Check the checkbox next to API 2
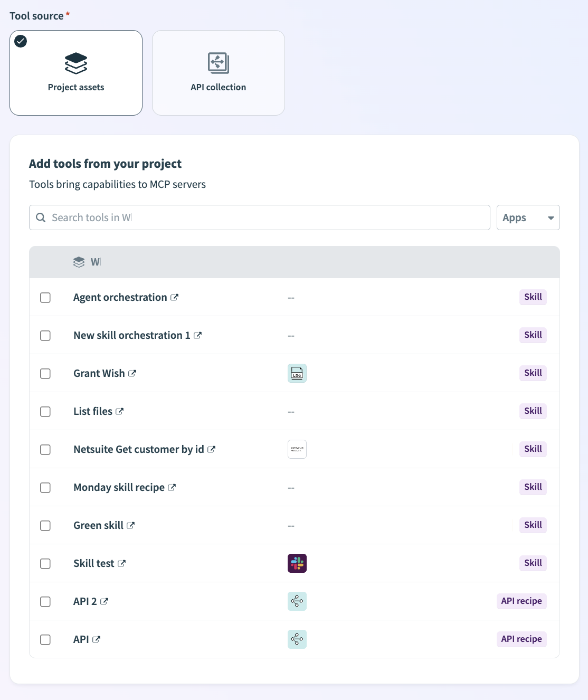 click(45, 601)
